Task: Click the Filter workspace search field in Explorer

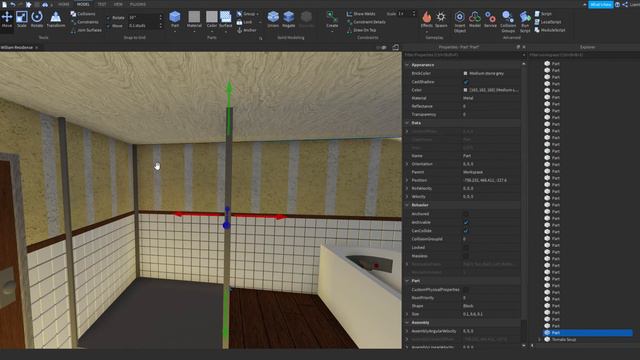Action: 583,55
